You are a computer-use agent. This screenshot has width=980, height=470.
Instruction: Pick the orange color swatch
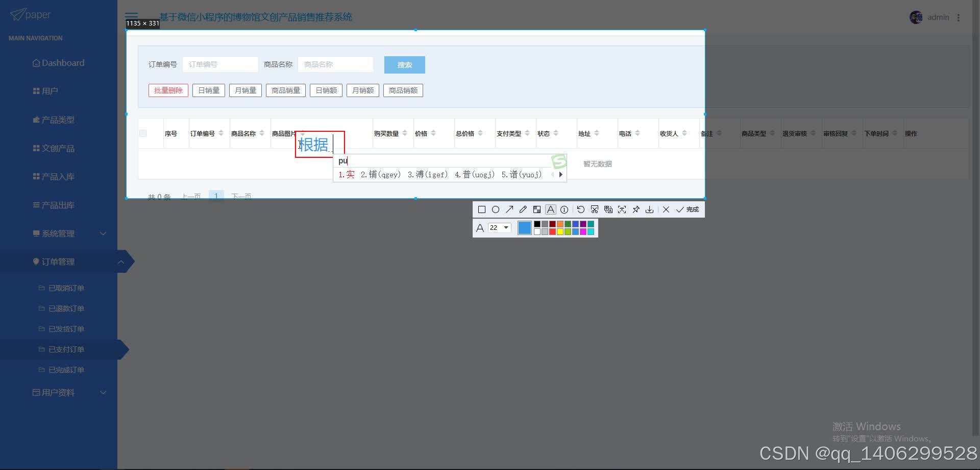pos(560,224)
